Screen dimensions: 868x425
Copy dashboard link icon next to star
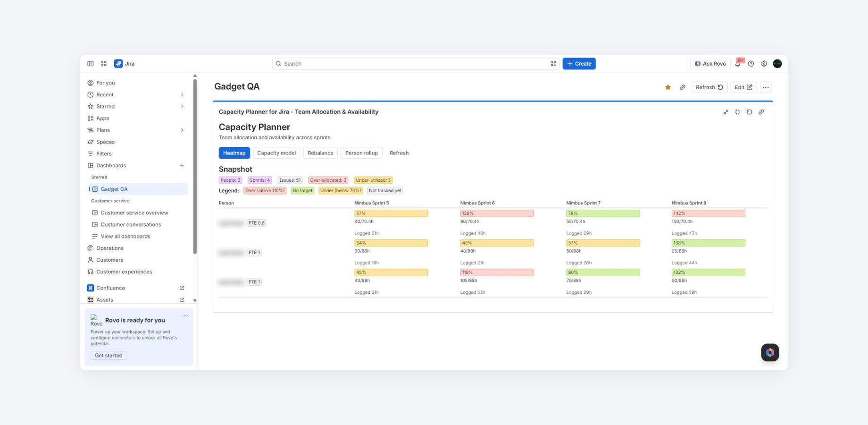click(683, 87)
